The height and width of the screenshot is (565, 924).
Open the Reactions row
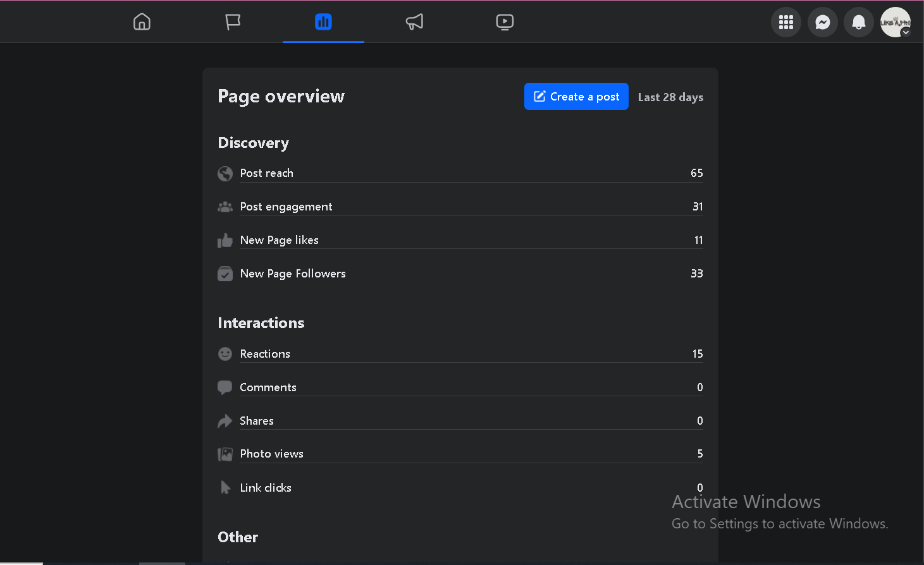pos(460,354)
